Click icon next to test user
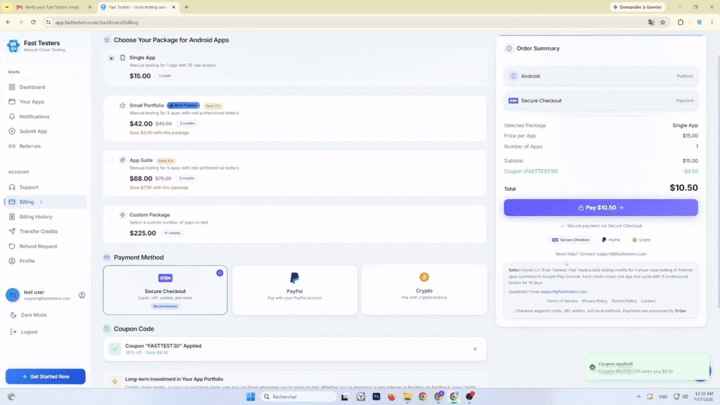 [82, 295]
